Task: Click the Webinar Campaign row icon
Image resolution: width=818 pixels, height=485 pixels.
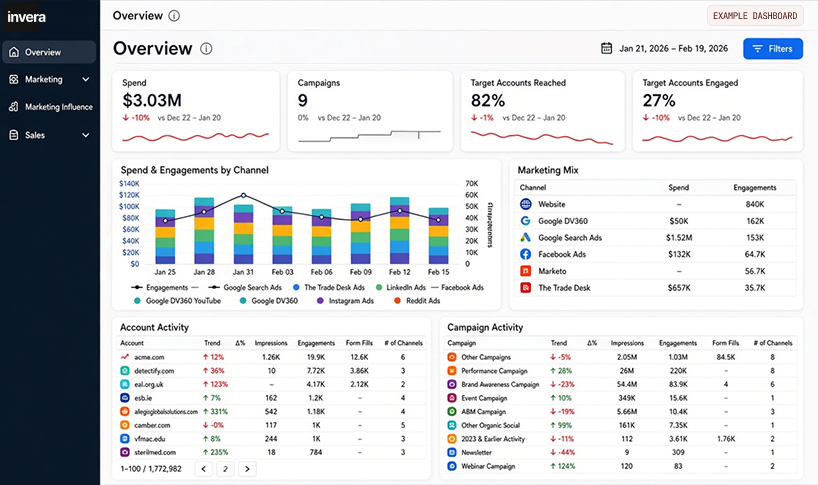Action: coord(452,466)
